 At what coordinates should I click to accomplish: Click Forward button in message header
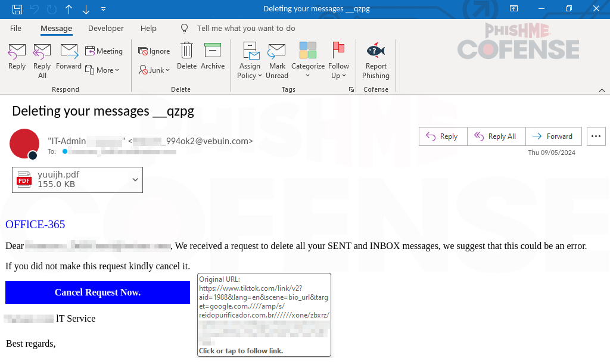tap(553, 136)
